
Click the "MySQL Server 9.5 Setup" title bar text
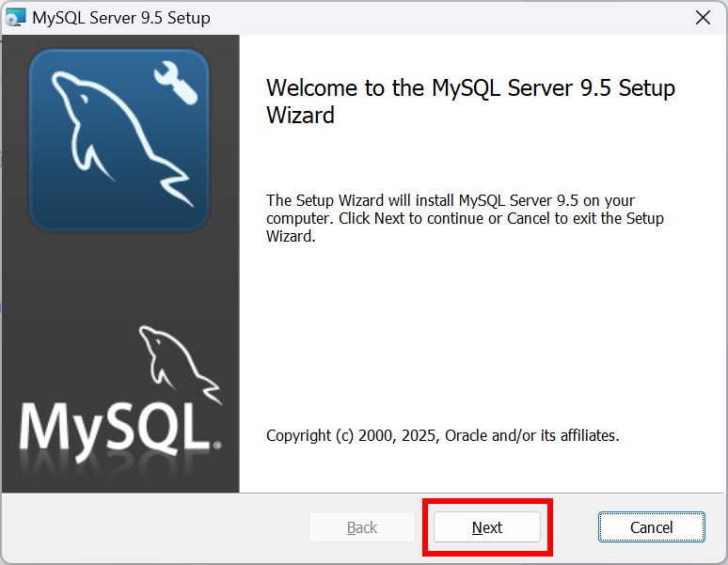pyautogui.click(x=121, y=18)
